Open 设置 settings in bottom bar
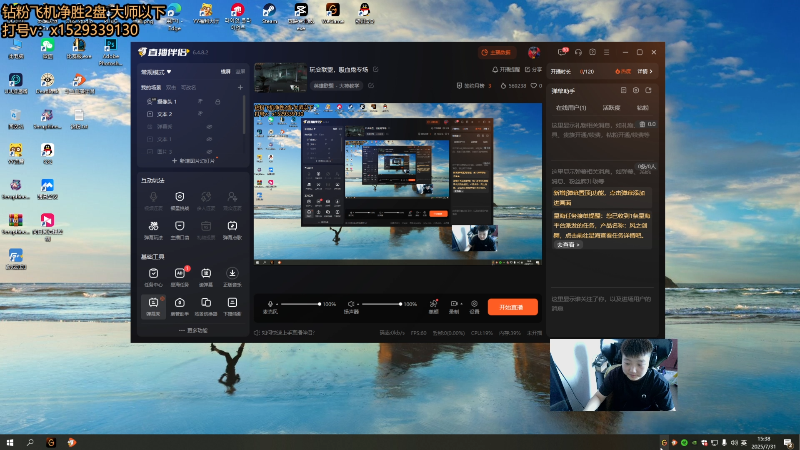800x450 pixels. click(474, 306)
